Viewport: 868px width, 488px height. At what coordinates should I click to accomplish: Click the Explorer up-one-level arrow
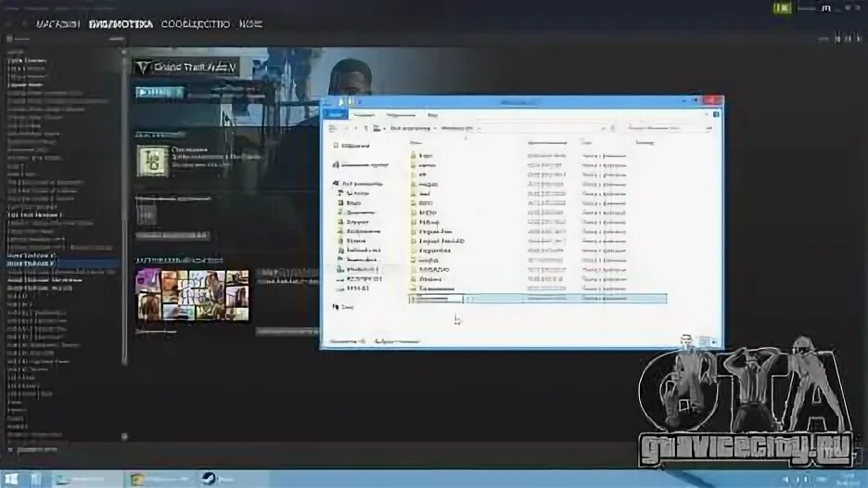(x=366, y=129)
